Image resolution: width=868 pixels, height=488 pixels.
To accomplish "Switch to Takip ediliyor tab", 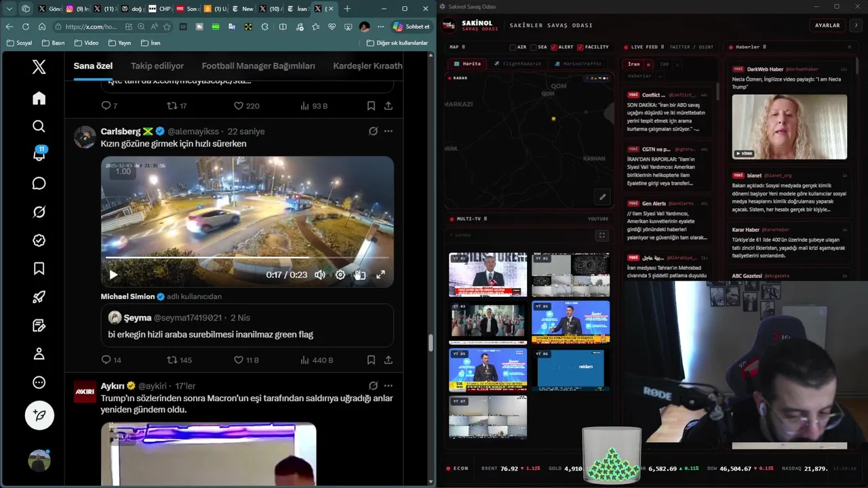I will point(157,66).
